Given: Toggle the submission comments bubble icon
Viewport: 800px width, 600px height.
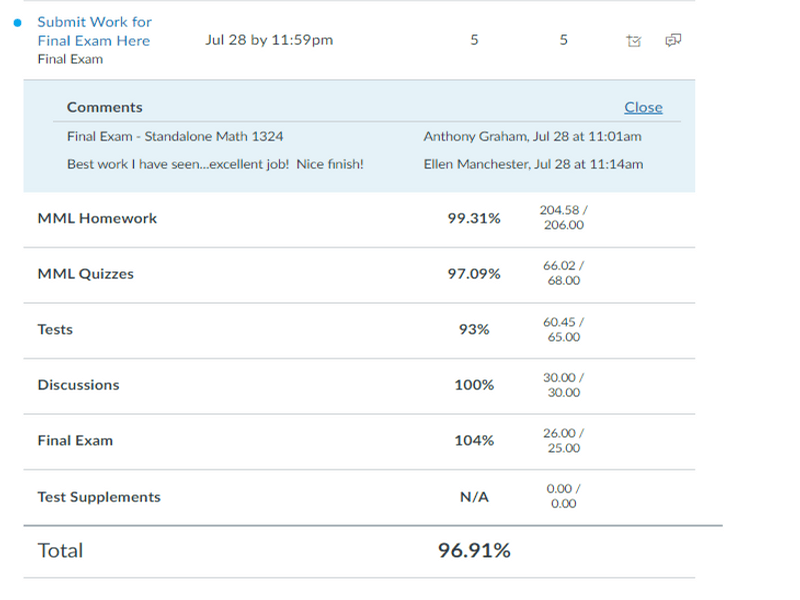Looking at the screenshot, I should [673, 41].
